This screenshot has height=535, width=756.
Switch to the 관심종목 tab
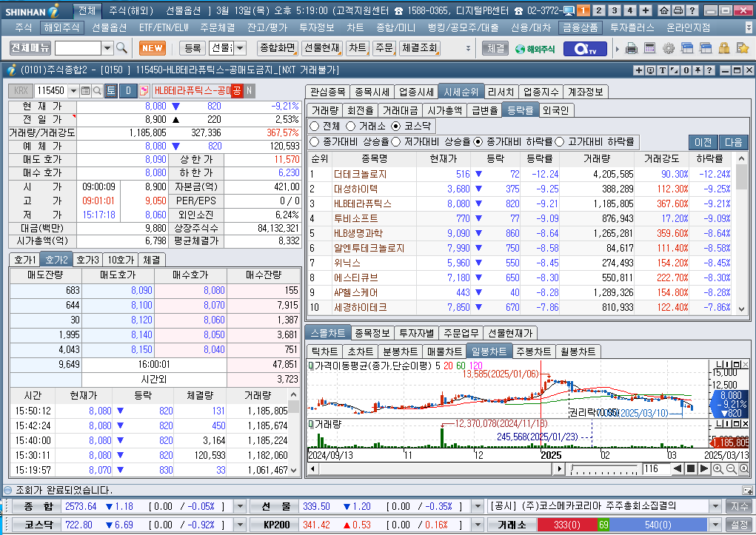pos(328,92)
